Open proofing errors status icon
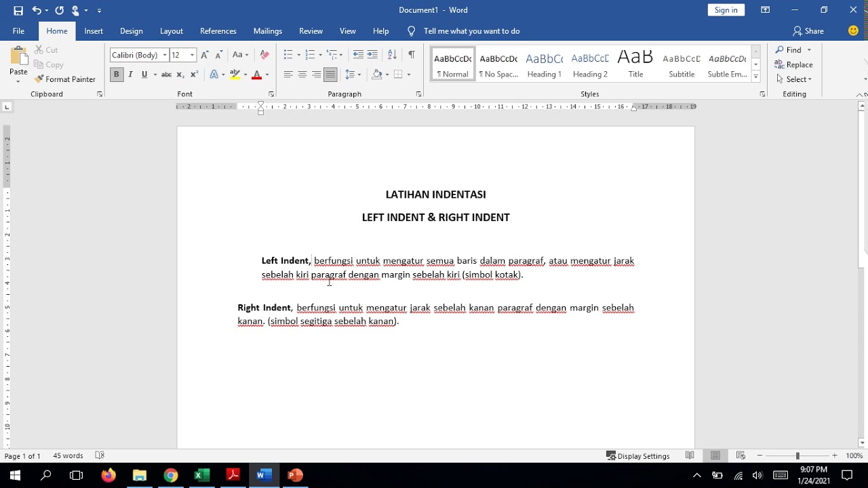 pos(100,455)
